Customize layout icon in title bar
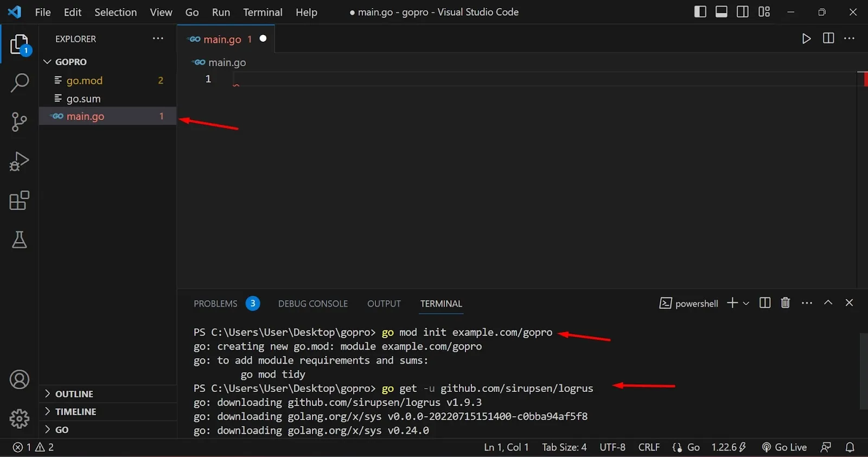 764,12
